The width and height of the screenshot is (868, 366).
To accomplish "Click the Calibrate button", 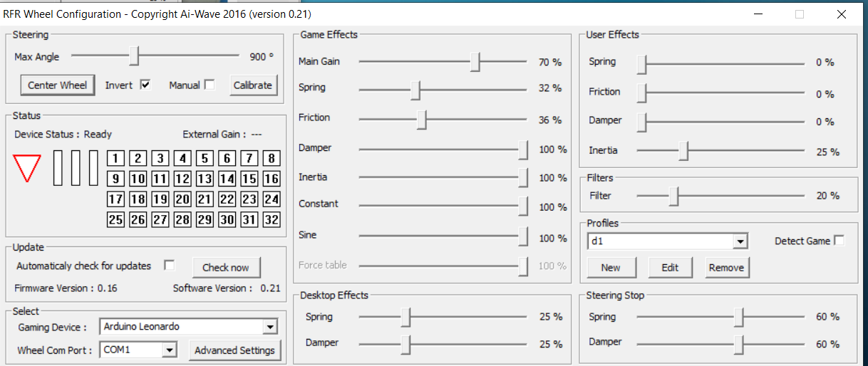I will click(x=253, y=85).
